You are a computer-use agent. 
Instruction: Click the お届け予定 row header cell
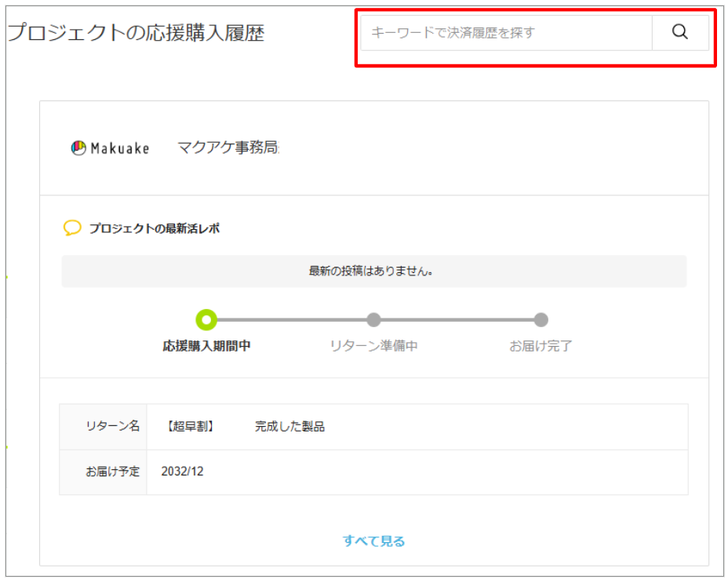point(103,472)
